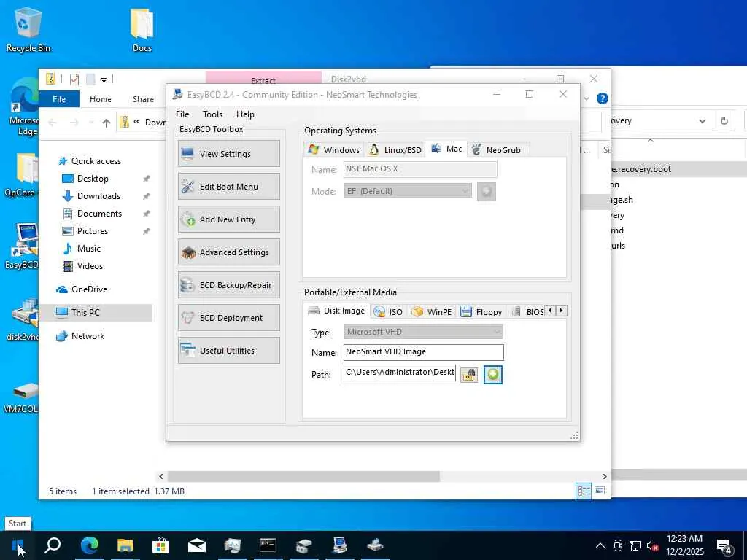Open Share ribbon tab in Explorer
This screenshot has height=560, width=747.
tap(144, 99)
